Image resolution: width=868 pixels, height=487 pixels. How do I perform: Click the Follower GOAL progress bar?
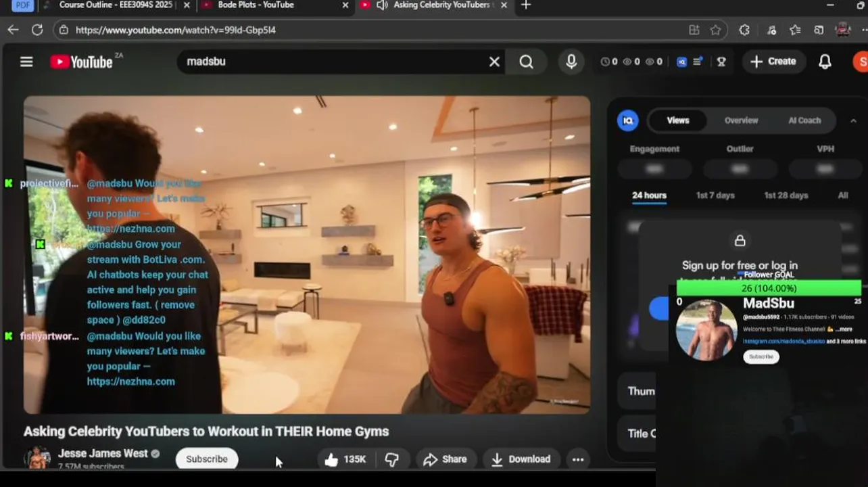point(769,288)
